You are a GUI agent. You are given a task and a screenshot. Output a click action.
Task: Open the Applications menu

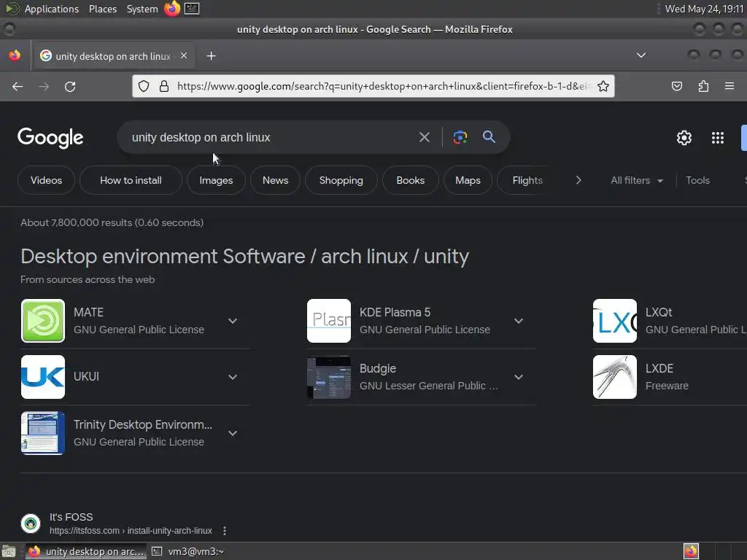pyautogui.click(x=52, y=9)
